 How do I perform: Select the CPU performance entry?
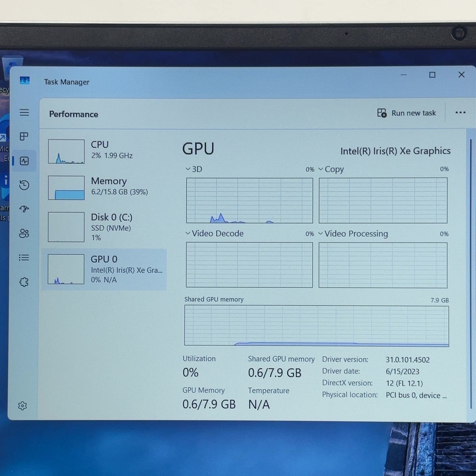coord(104,151)
